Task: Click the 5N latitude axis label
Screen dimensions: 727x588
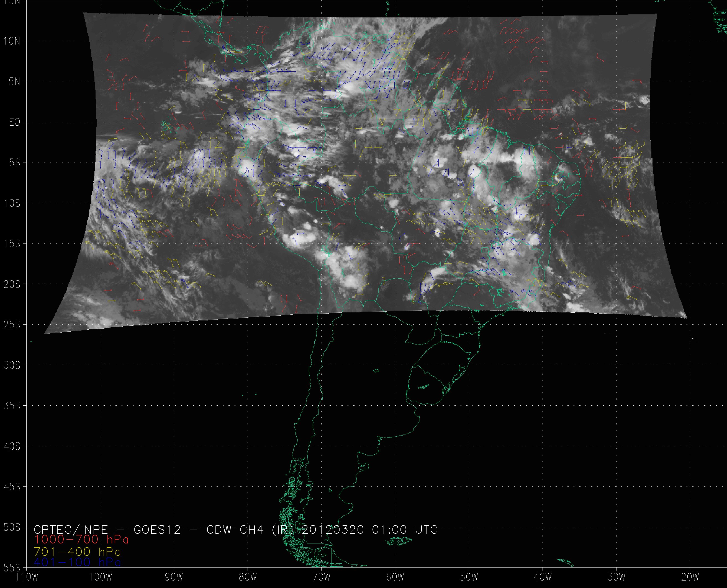Action: (14, 82)
